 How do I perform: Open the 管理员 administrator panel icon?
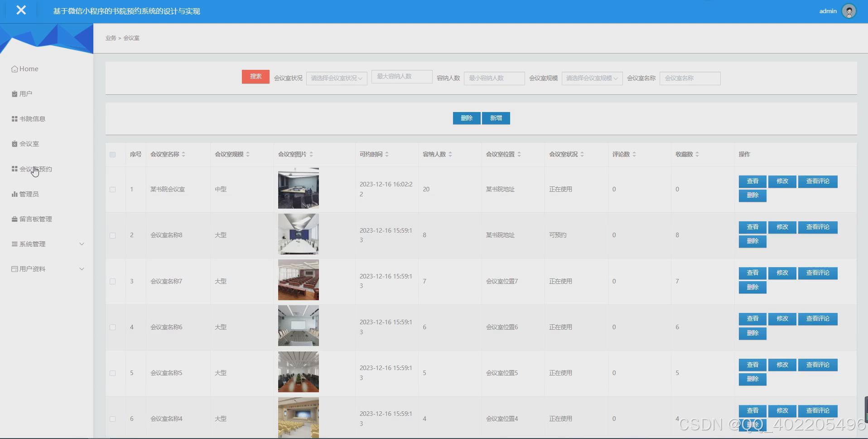click(x=13, y=194)
